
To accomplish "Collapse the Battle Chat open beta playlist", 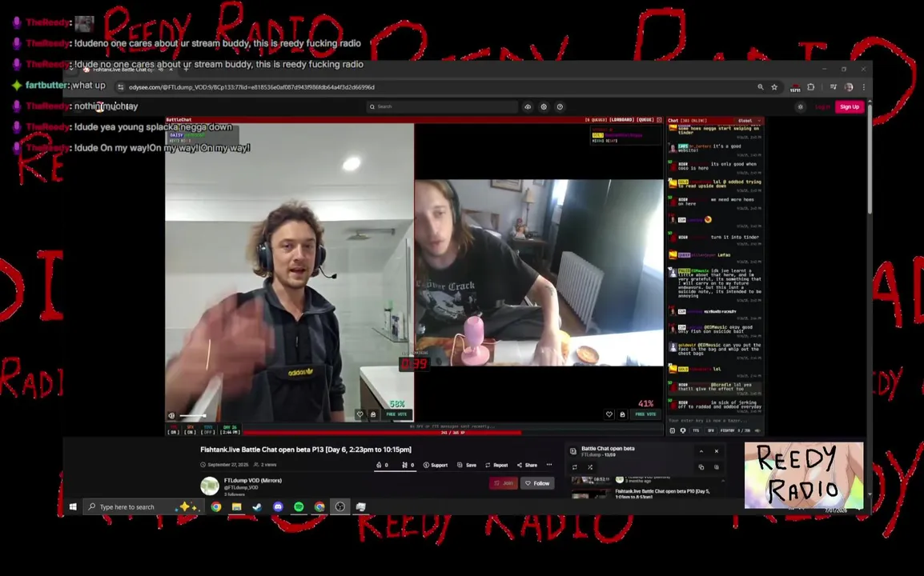I will pyautogui.click(x=701, y=451).
